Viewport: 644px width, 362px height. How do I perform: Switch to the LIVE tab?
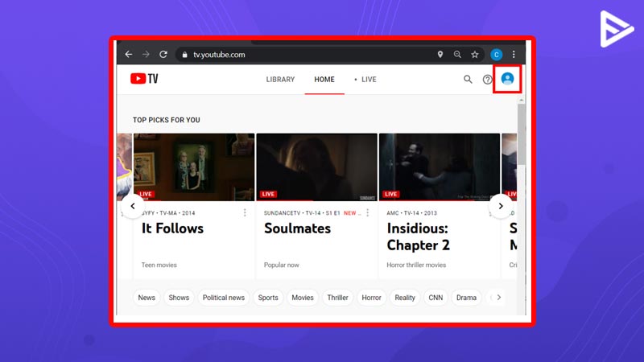click(365, 79)
